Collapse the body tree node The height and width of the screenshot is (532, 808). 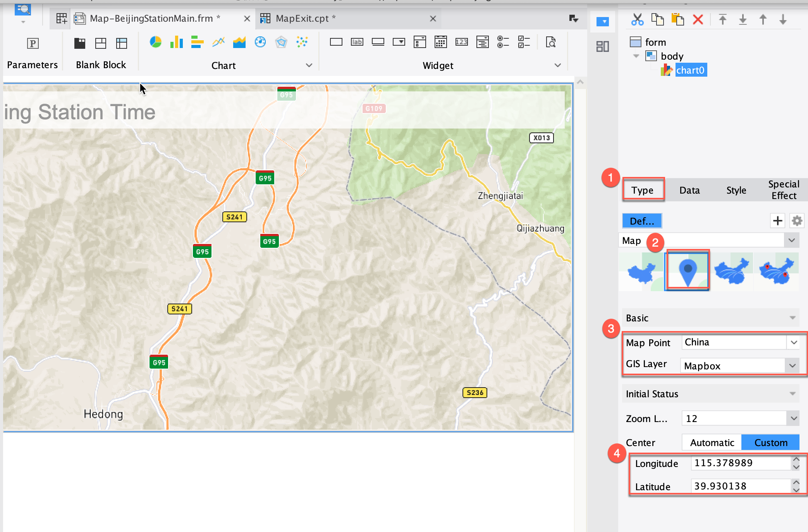[x=636, y=56]
